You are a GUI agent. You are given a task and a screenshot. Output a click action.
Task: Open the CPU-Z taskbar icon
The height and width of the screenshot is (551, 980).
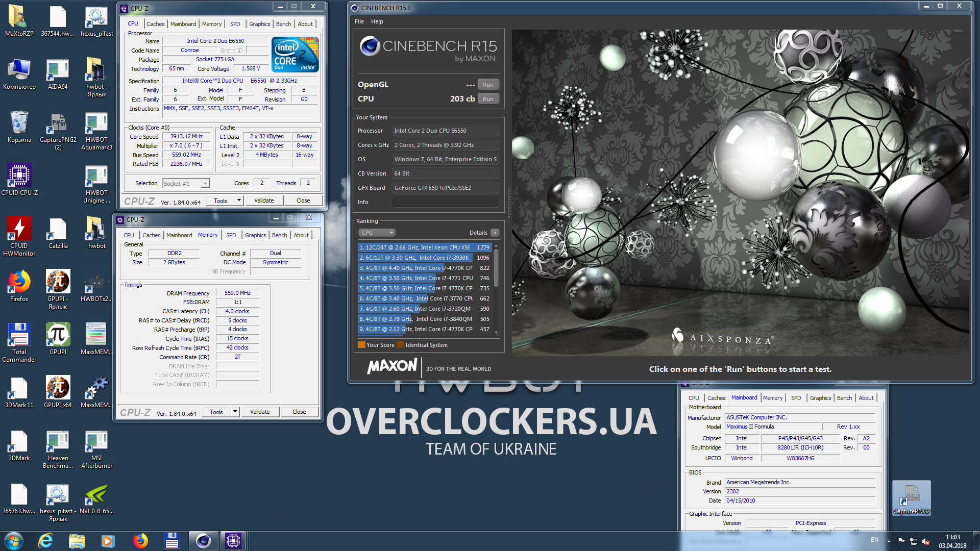click(233, 541)
